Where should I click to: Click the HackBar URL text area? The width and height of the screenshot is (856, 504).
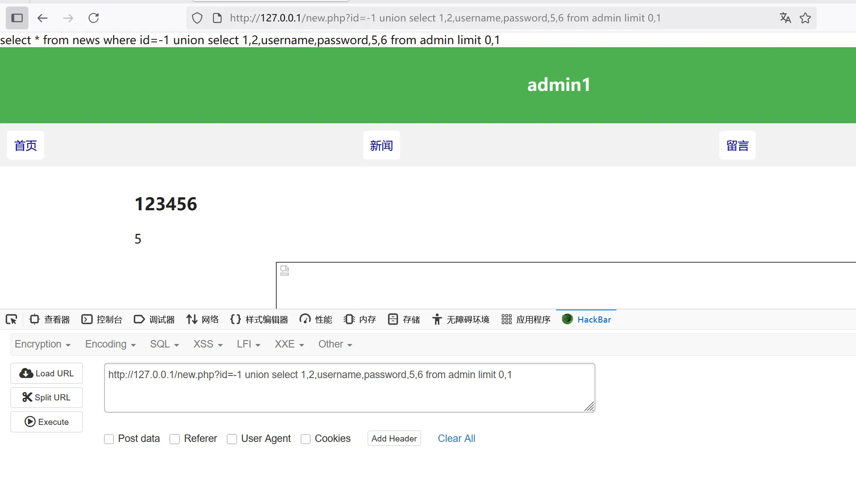coord(349,388)
